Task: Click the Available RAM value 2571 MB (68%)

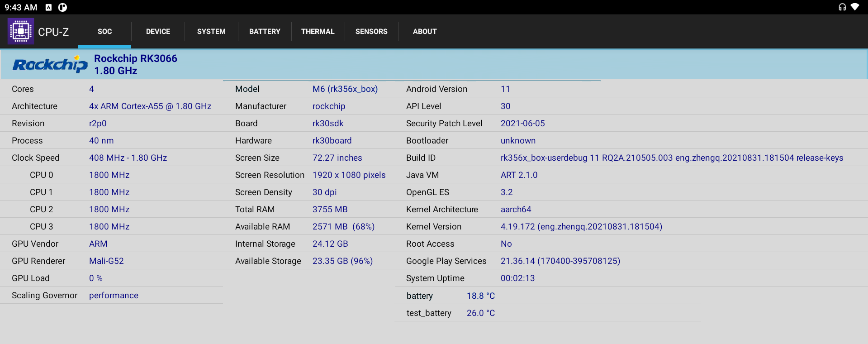Action: 344,227
